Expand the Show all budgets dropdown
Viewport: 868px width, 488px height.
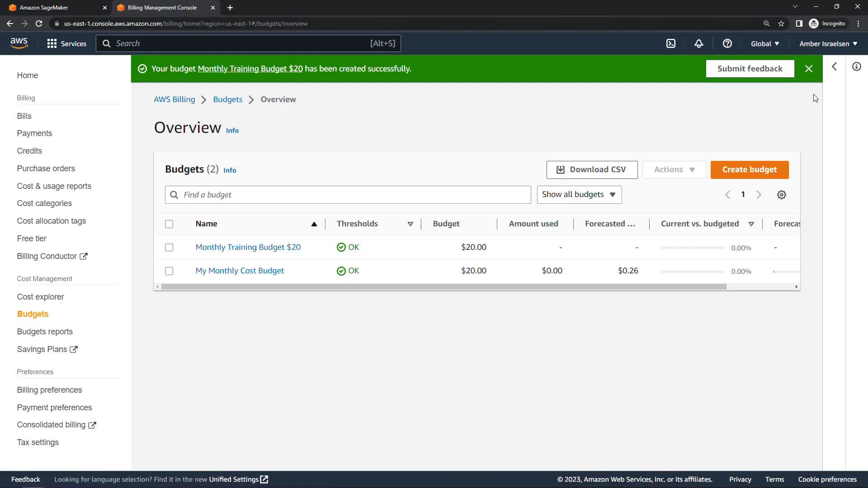(579, 195)
